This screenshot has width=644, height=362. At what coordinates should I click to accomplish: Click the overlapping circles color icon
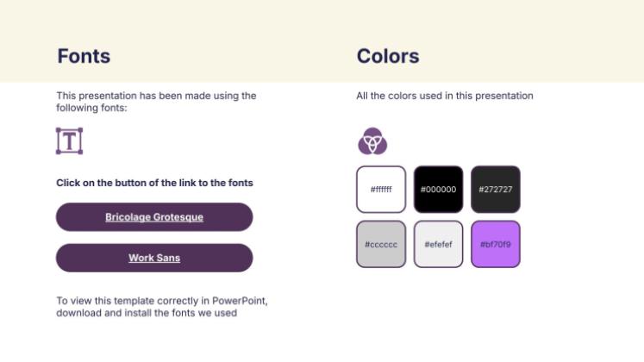tap(372, 140)
